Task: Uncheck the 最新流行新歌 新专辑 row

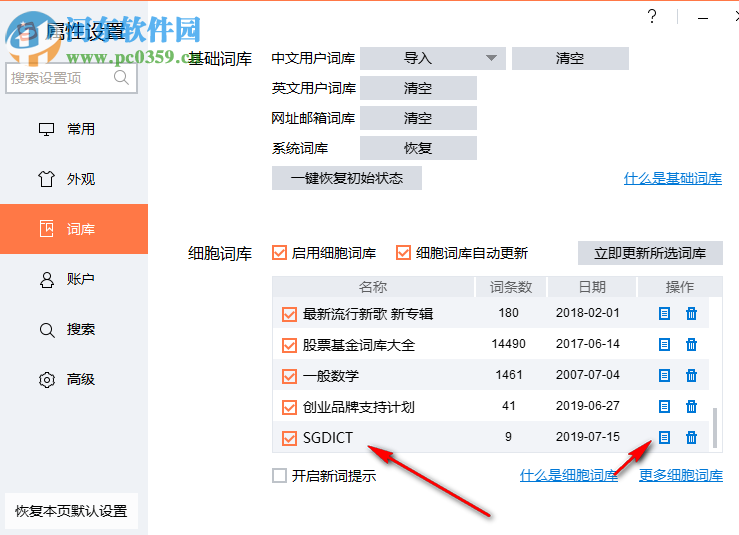Action: pos(289,314)
